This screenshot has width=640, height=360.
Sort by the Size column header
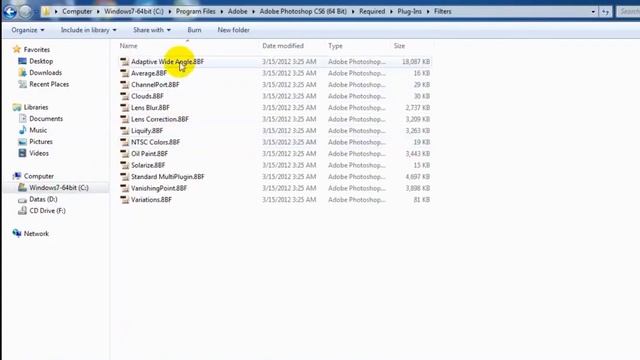tap(399, 46)
